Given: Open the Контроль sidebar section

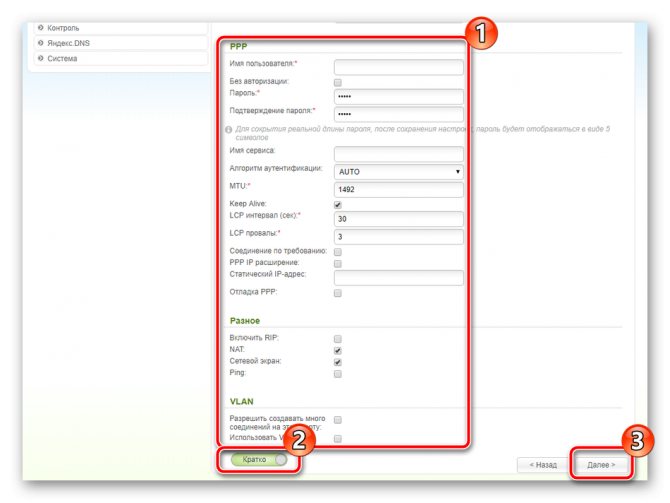Looking at the screenshot, I should pyautogui.click(x=120, y=28).
